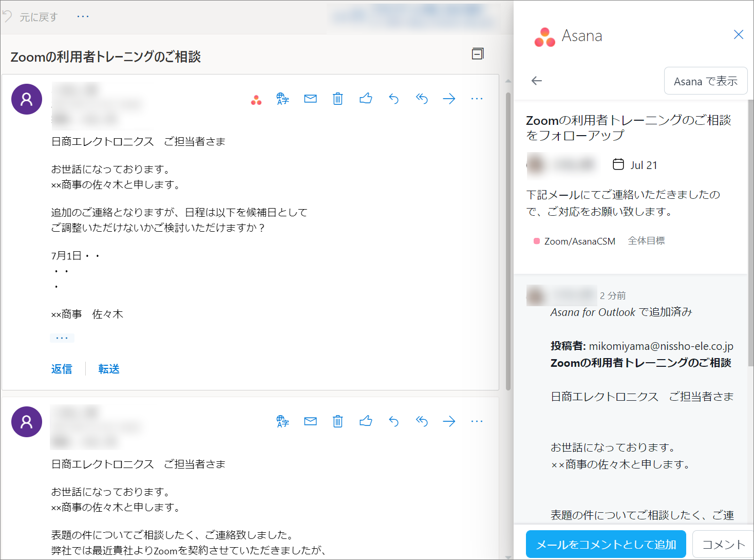Mark first message as unread envelope icon
754x560 pixels.
310,99
